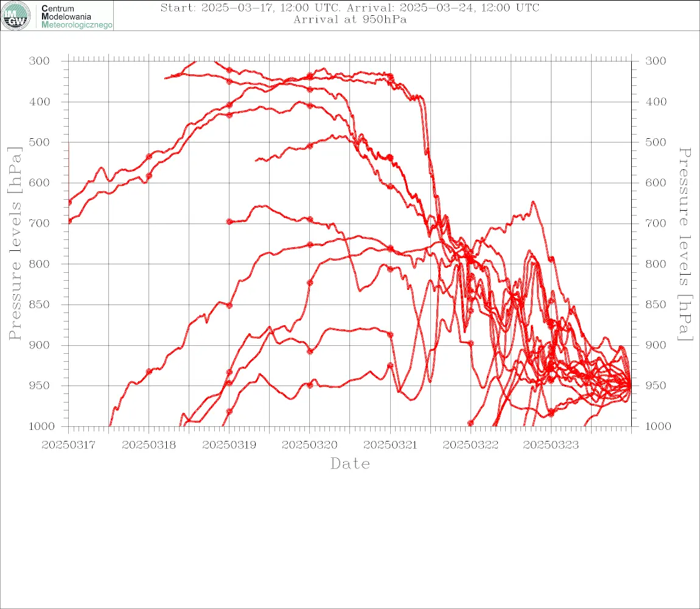Click the left axis 800 label
The height and width of the screenshot is (609, 700).
pos(40,264)
